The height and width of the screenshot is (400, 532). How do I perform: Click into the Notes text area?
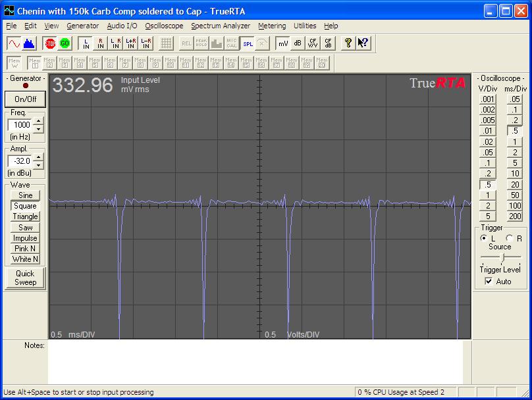(255, 362)
